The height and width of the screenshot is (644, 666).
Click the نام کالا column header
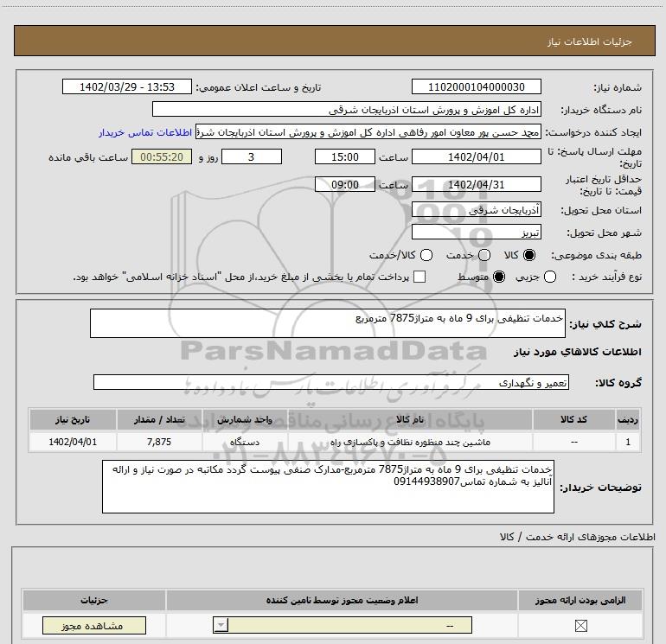pyautogui.click(x=410, y=420)
